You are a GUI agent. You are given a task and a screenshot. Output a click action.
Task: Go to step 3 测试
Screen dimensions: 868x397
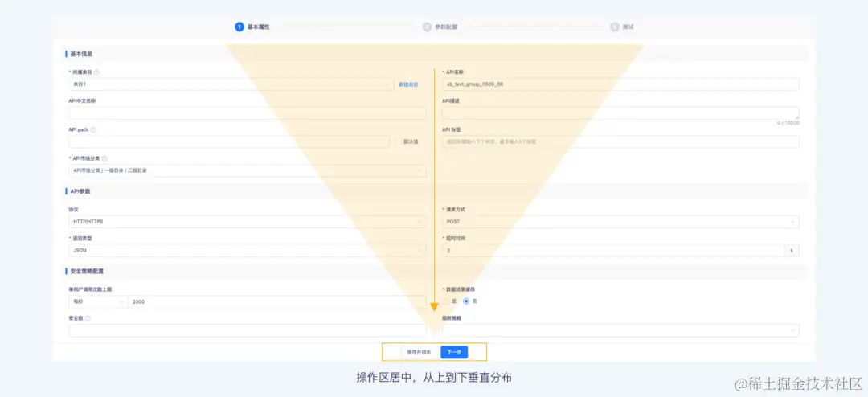point(622,27)
